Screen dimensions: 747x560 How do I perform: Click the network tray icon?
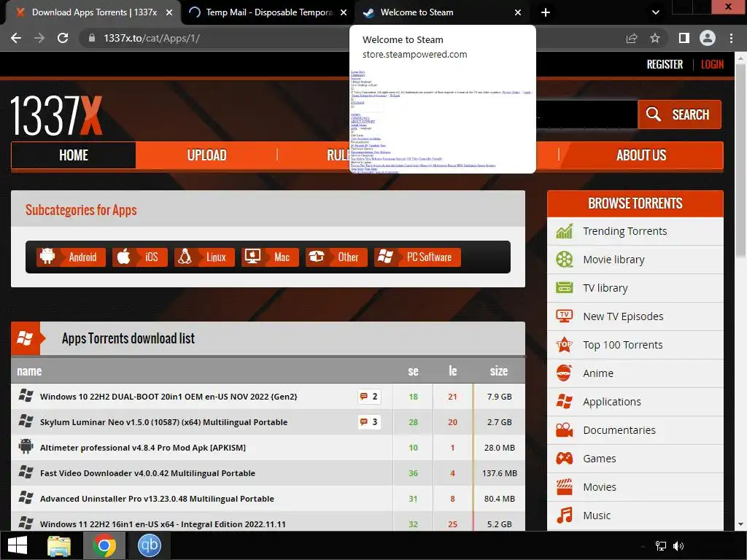[661, 546]
